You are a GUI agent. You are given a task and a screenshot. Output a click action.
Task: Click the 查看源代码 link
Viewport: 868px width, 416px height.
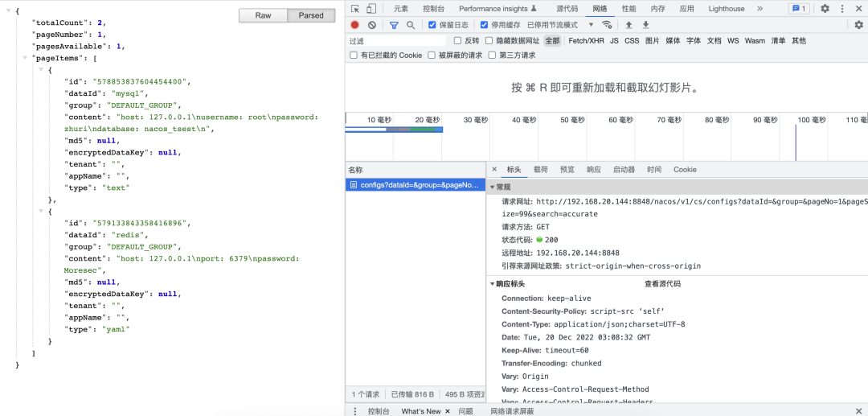click(662, 284)
